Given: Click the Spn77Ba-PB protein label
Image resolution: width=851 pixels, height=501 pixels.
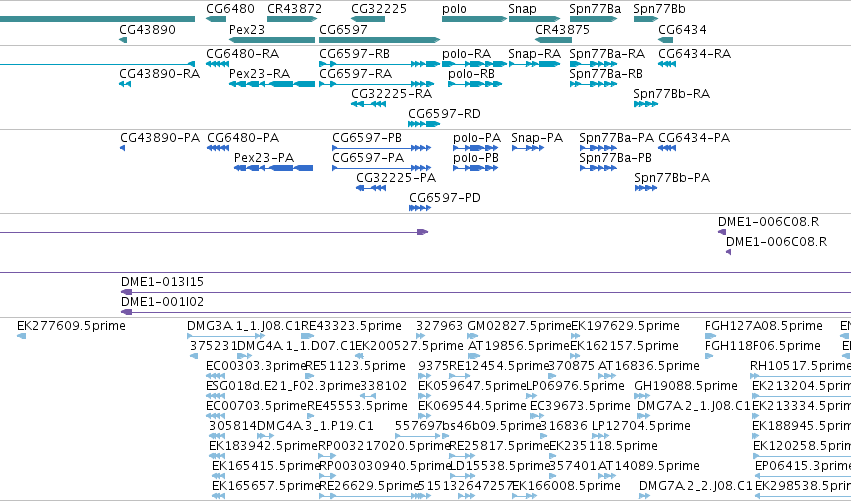Looking at the screenshot, I should (615, 158).
